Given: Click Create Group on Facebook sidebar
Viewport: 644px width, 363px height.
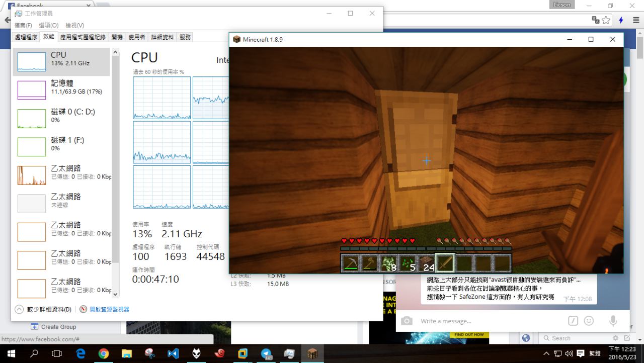Looking at the screenshot, I should click(53, 327).
